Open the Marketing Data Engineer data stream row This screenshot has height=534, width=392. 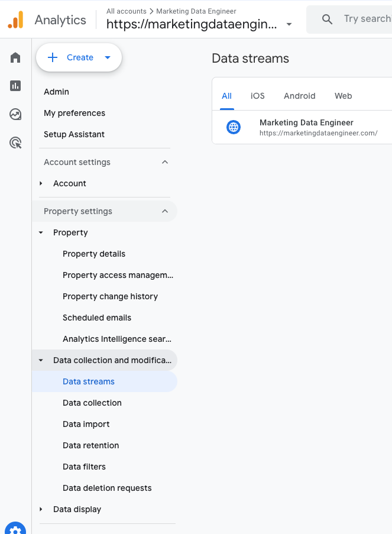(x=306, y=127)
